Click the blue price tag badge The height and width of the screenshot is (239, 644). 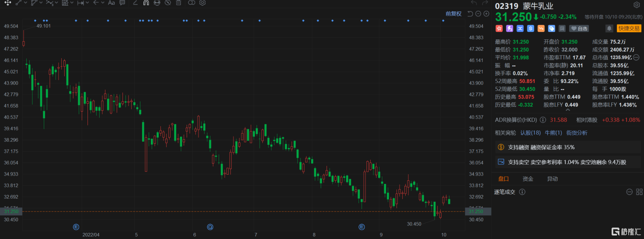coord(551,28)
